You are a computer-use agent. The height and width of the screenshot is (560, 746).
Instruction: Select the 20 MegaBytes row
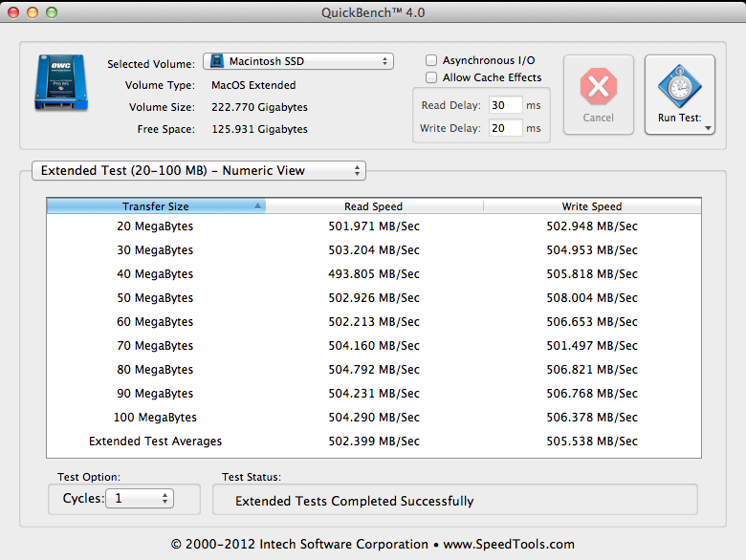click(x=374, y=226)
